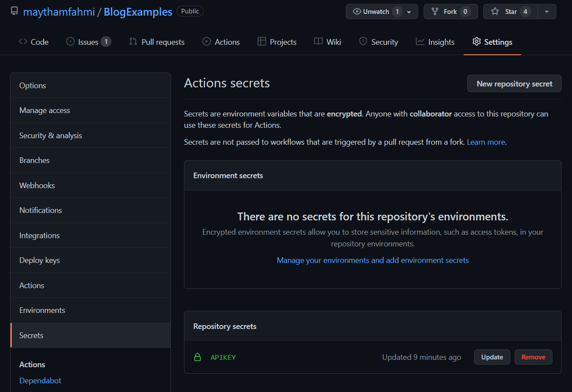Click the Star count badge showing 4
Image resolution: width=572 pixels, height=392 pixels.
(525, 12)
